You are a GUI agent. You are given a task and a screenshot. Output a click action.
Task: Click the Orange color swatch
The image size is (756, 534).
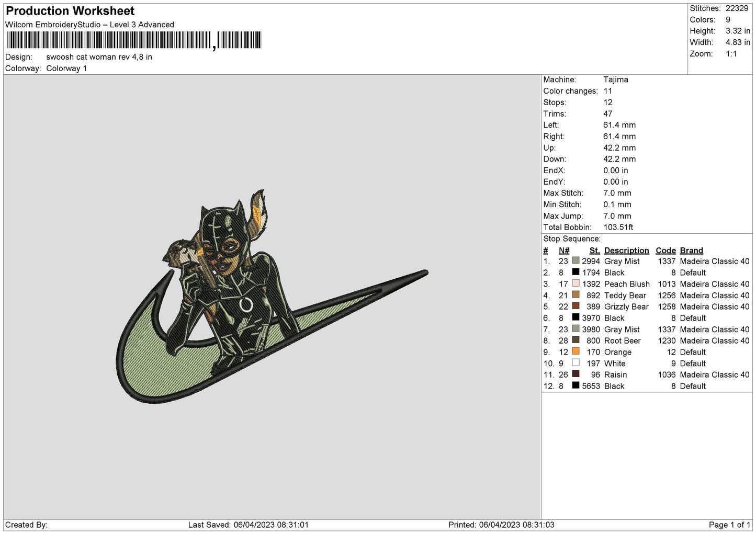click(x=576, y=352)
